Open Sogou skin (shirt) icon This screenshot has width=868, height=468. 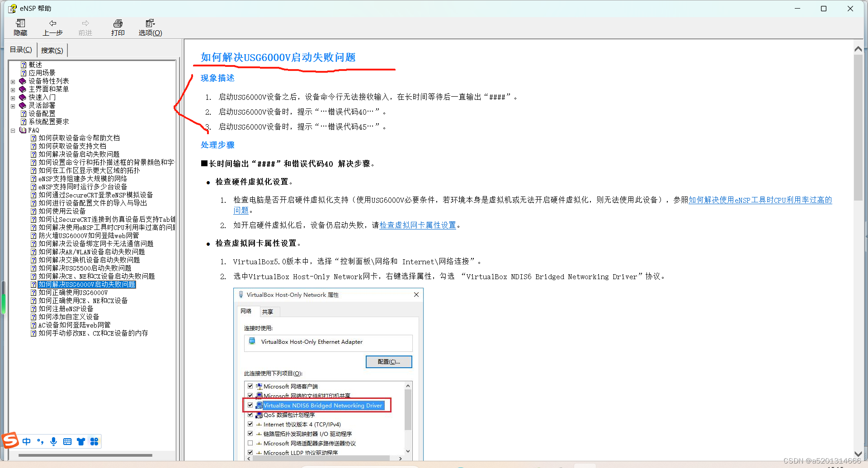click(81, 441)
